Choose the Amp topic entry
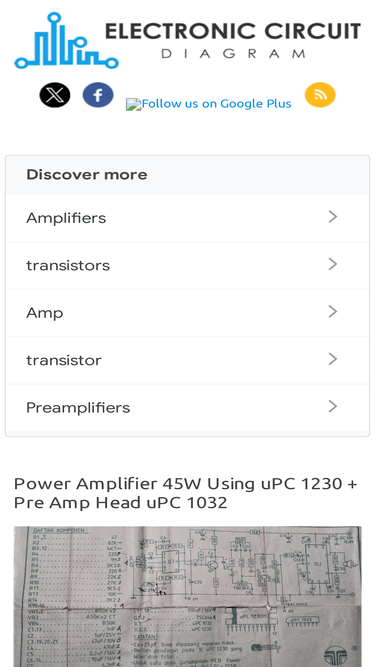375x667 pixels. click(188, 313)
